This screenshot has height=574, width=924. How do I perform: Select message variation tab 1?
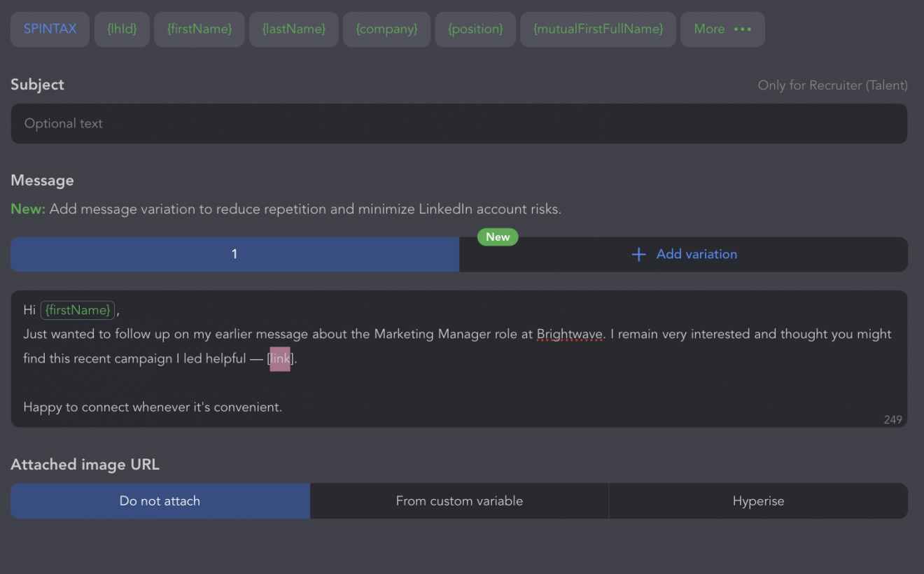[x=234, y=254]
